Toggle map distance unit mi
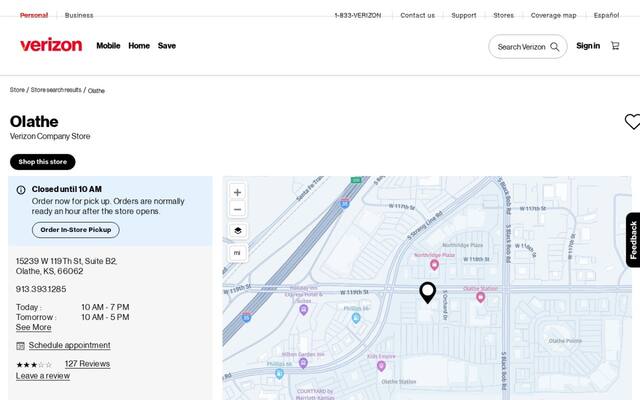The image size is (640, 400). tap(237, 253)
